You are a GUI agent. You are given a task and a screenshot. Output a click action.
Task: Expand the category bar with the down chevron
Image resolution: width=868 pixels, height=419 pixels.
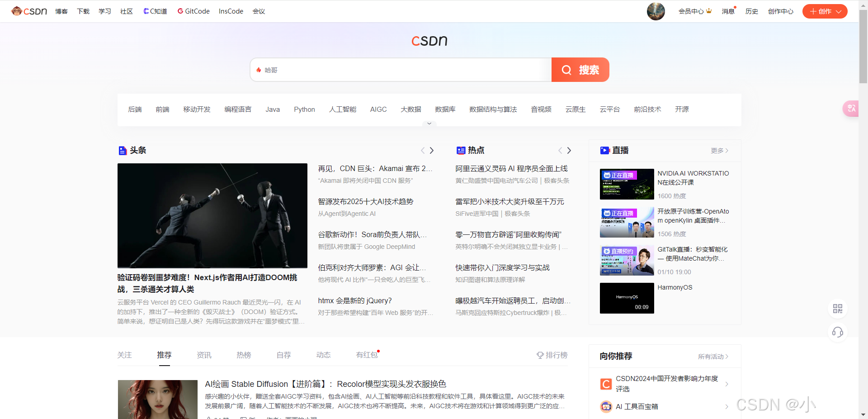coord(429,123)
